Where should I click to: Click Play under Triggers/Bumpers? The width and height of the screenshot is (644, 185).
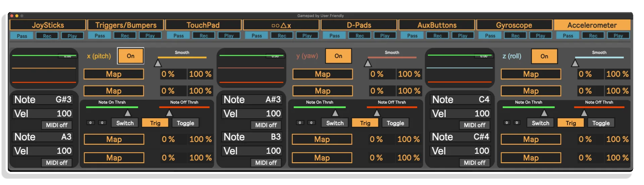pos(150,36)
